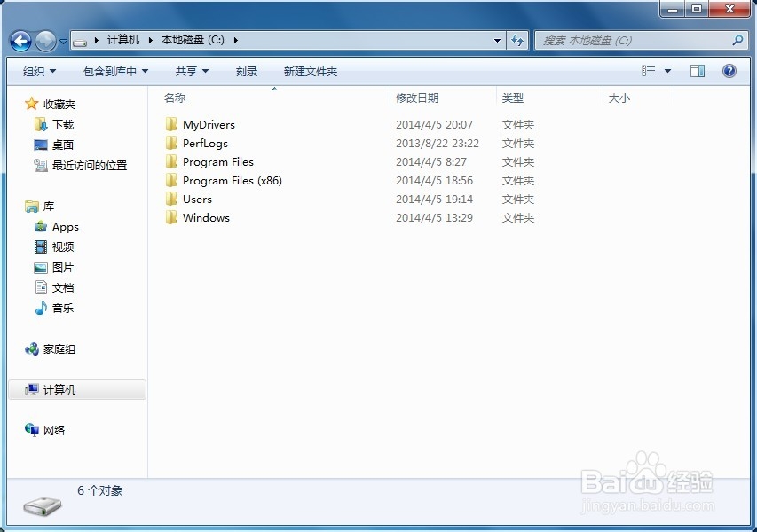The image size is (757, 532).
Task: Click the 刻录 menu item
Action: tap(246, 71)
